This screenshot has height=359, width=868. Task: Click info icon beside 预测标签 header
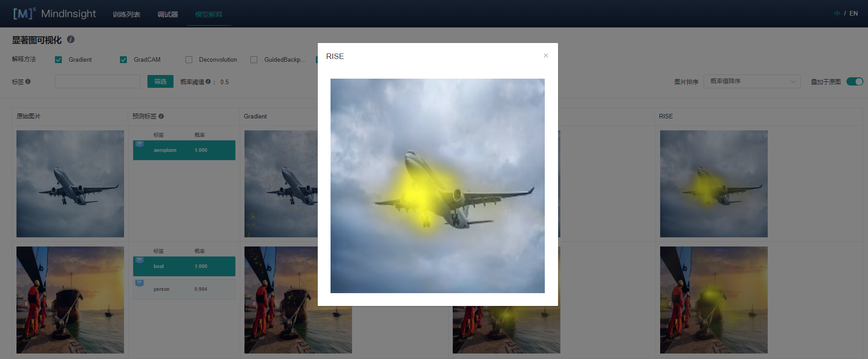[x=161, y=116]
